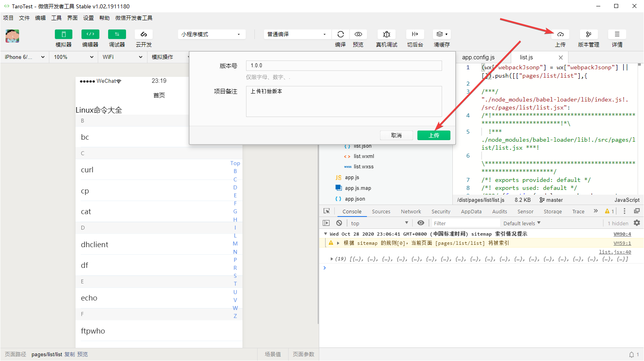Click the more tabs chevron in the debugger
This screenshot has height=361, width=644.
(x=596, y=211)
